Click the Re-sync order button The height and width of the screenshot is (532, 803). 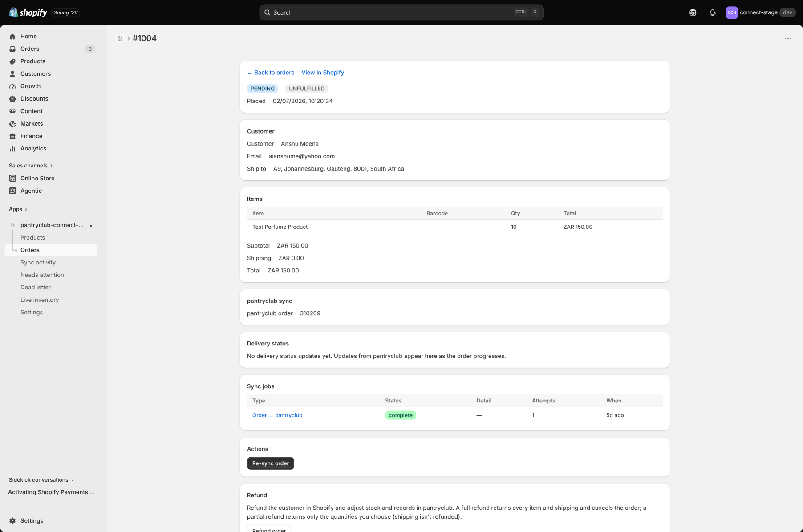click(271, 463)
